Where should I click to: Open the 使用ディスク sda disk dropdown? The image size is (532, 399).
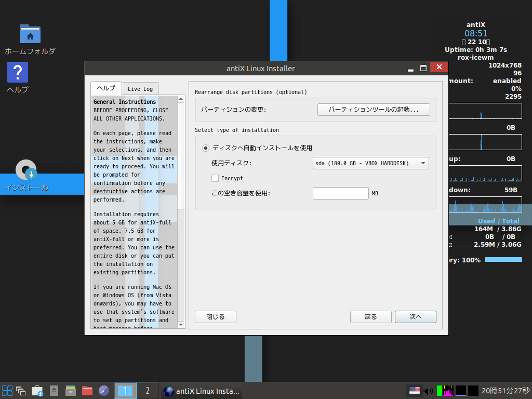tap(370, 163)
